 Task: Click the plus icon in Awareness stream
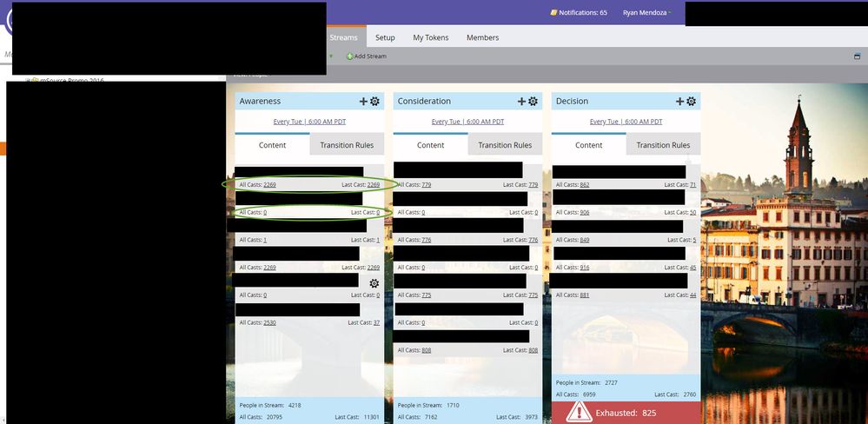[x=364, y=102]
